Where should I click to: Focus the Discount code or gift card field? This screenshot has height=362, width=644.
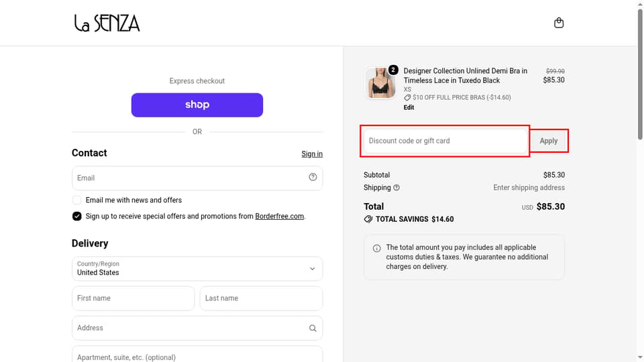click(x=445, y=141)
